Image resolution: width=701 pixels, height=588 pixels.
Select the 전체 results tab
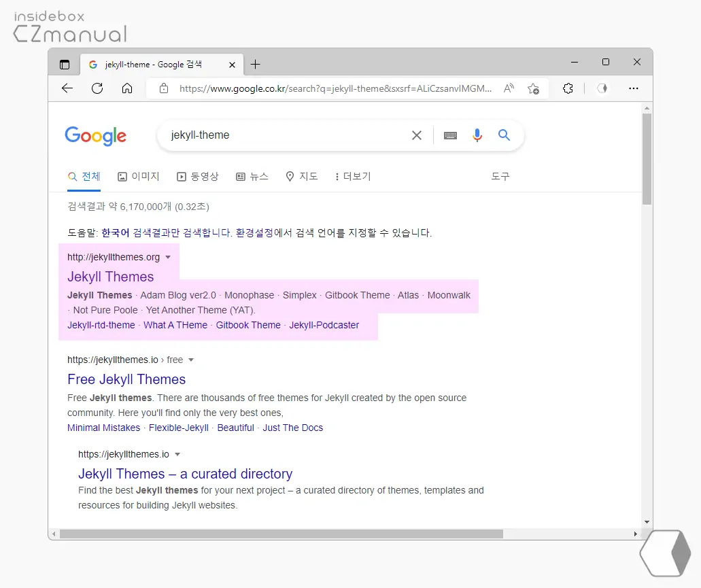[x=84, y=177]
